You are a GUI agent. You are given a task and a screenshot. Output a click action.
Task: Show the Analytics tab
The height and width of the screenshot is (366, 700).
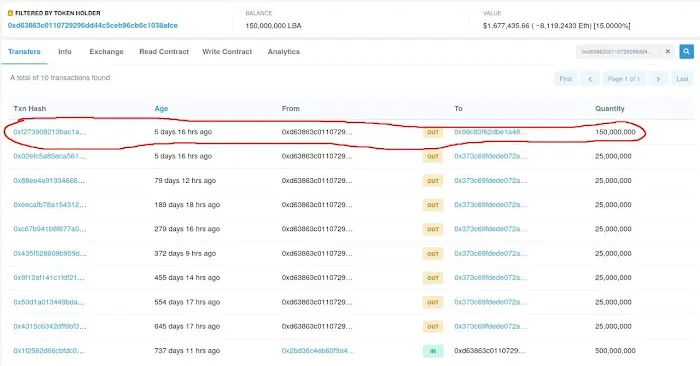[x=283, y=52]
